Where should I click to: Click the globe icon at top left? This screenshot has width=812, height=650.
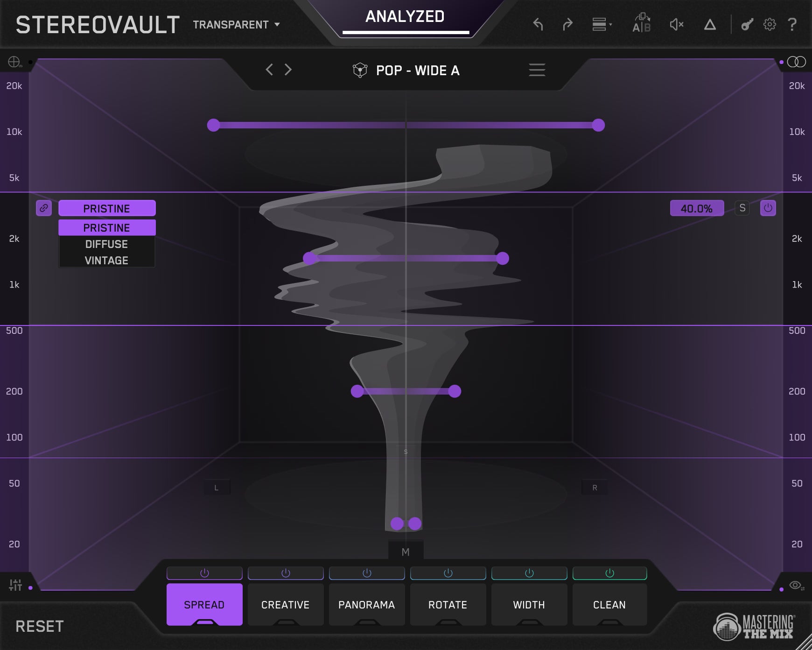(x=14, y=62)
